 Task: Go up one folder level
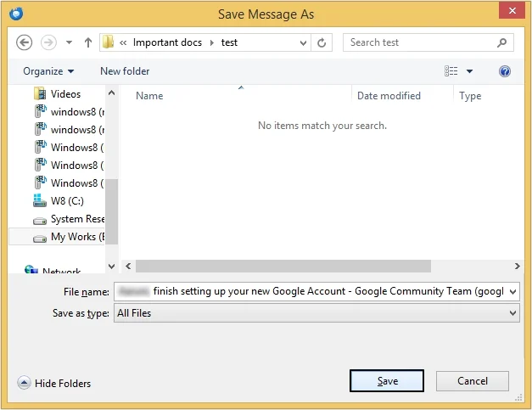pos(88,42)
